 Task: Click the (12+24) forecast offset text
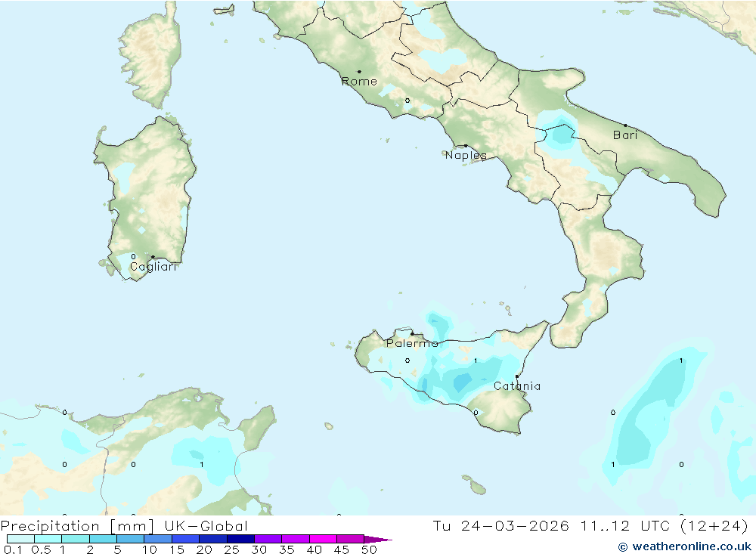[x=714, y=526]
